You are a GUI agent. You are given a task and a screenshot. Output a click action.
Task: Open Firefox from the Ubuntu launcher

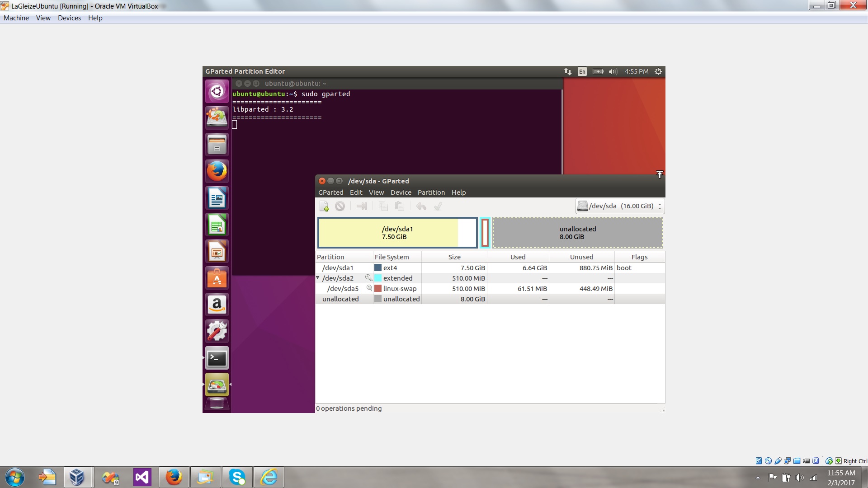click(217, 170)
